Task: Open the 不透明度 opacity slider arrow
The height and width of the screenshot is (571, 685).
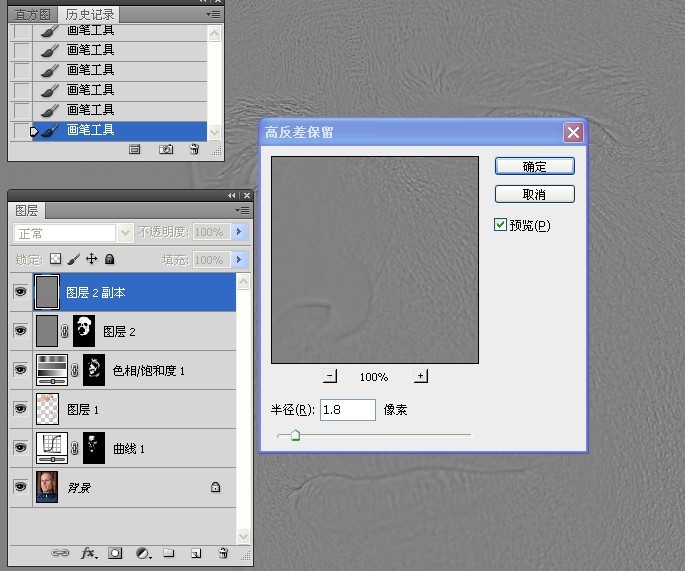Action: pos(239,232)
